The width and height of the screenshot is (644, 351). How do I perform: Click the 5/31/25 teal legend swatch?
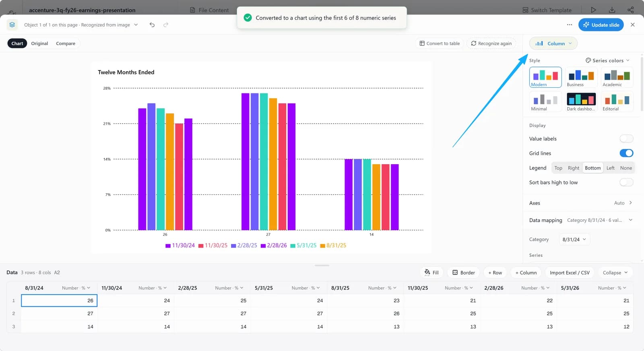tap(293, 246)
